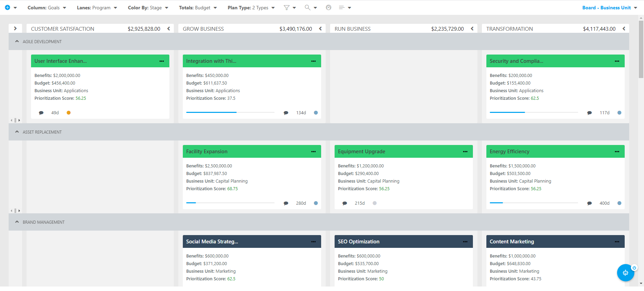Click the Asset Replacement lane resize handle

(x=15, y=211)
